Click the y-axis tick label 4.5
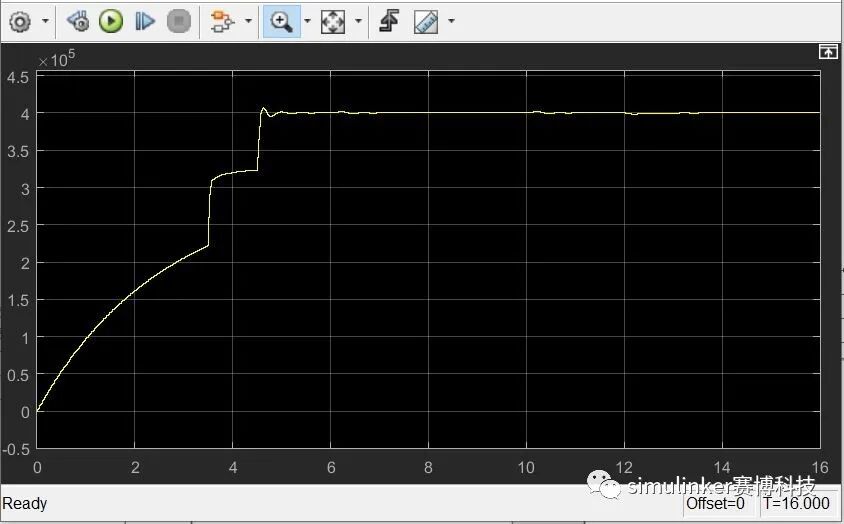The width and height of the screenshot is (844, 524). click(x=18, y=77)
